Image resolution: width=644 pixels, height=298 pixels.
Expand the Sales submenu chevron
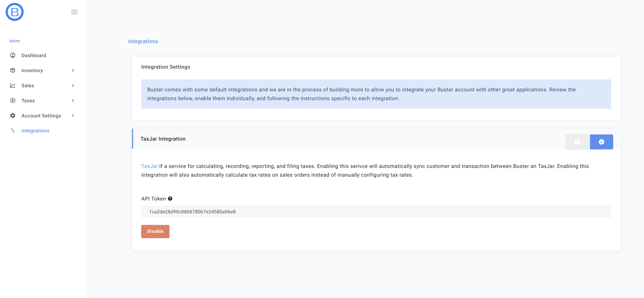pos(73,85)
